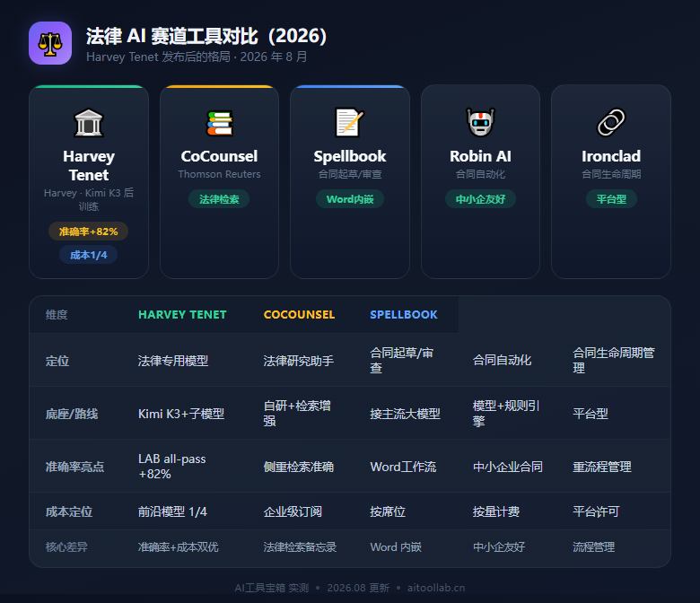Click the 按量计费 cell
The height and width of the screenshot is (603, 700).
click(x=496, y=511)
